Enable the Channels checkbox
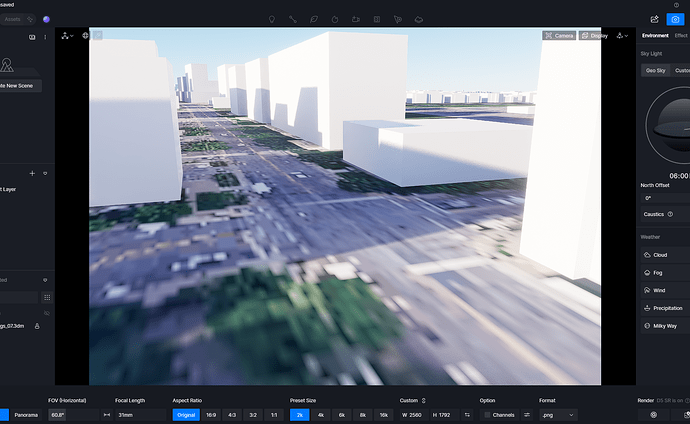690x424 pixels. pyautogui.click(x=487, y=415)
